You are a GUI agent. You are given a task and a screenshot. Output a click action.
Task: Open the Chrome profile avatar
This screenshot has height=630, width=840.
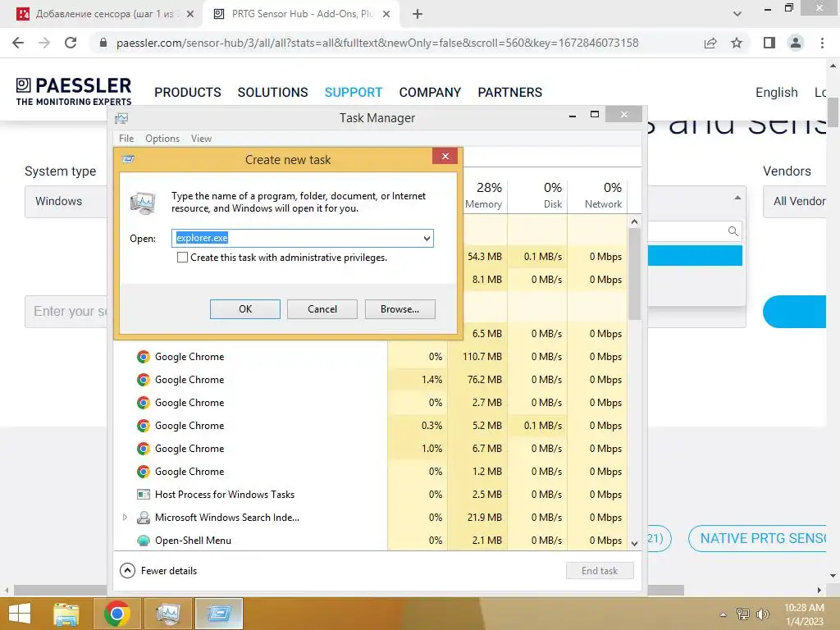[796, 43]
